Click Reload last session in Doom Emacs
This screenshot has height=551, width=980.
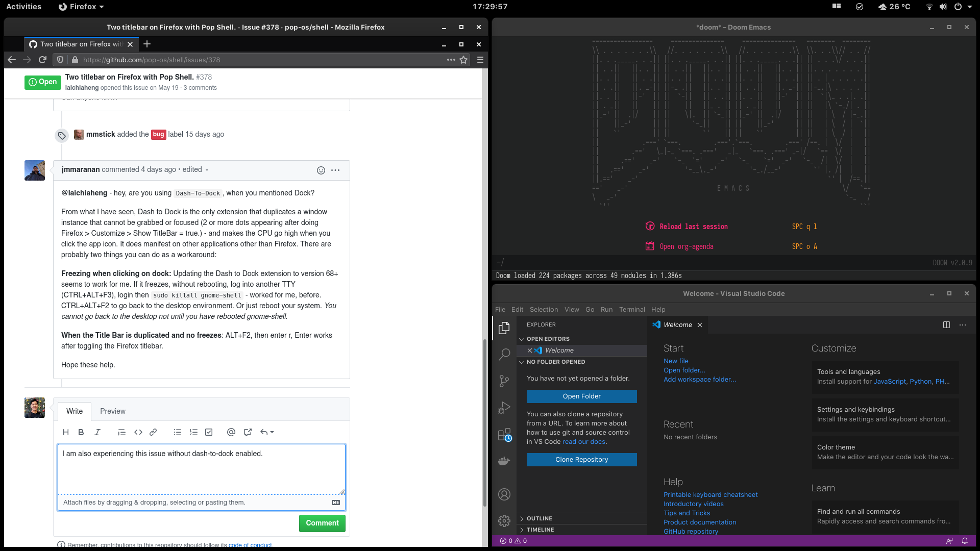(694, 227)
